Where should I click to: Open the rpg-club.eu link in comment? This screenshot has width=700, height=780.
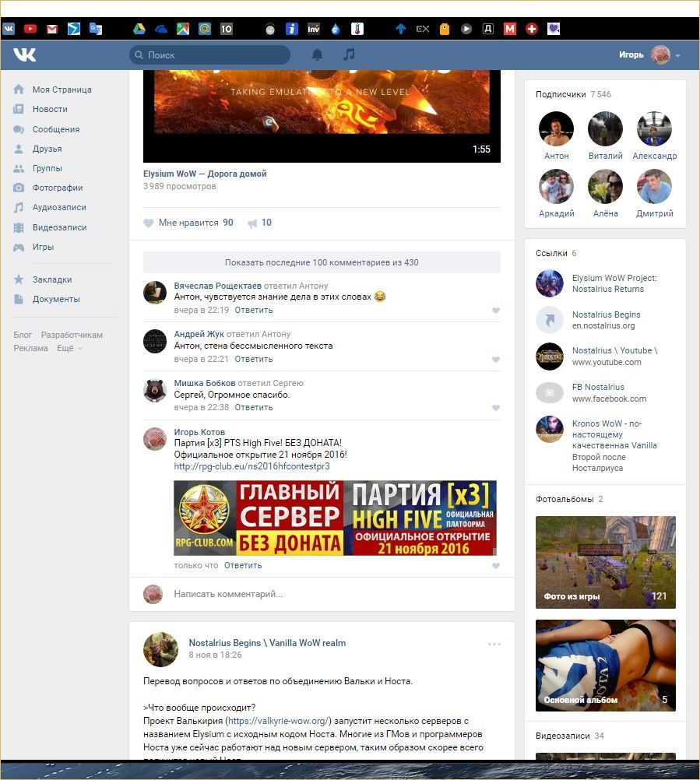point(252,466)
